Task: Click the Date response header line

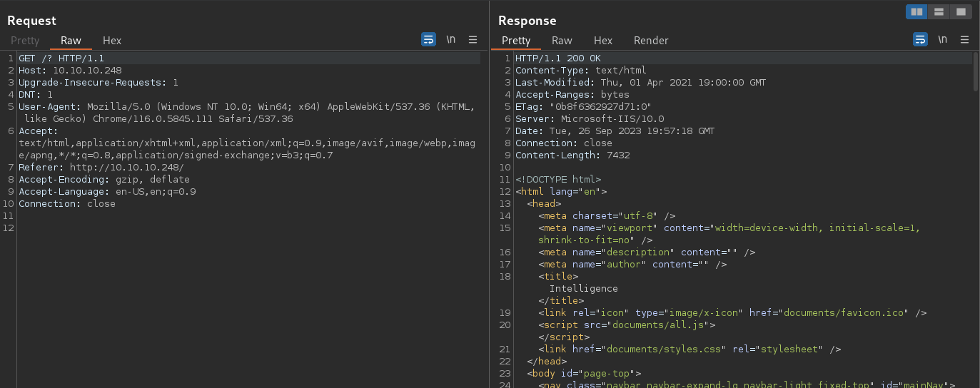Action: tap(615, 131)
